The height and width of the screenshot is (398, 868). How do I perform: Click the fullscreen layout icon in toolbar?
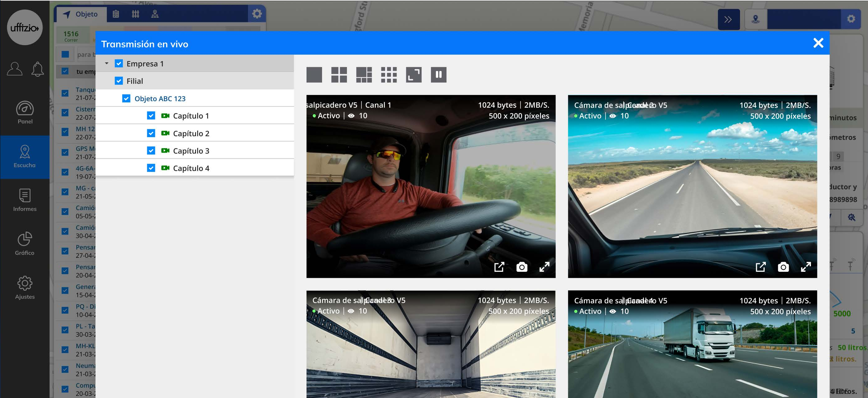(x=414, y=75)
